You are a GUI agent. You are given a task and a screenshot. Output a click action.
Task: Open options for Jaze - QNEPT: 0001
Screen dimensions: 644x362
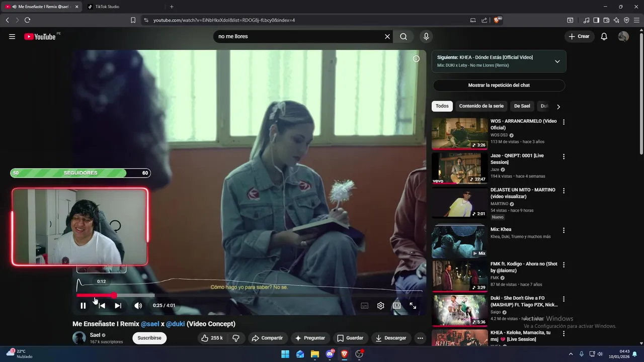click(563, 157)
